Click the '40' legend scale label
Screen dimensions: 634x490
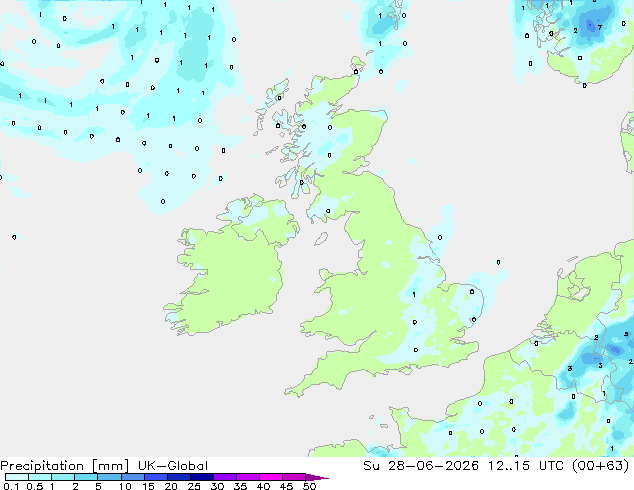263,486
